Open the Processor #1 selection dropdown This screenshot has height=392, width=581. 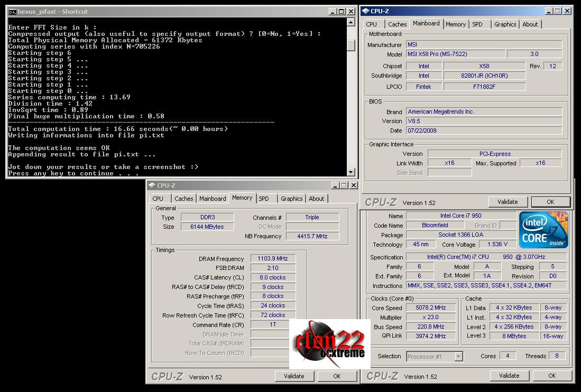458,357
